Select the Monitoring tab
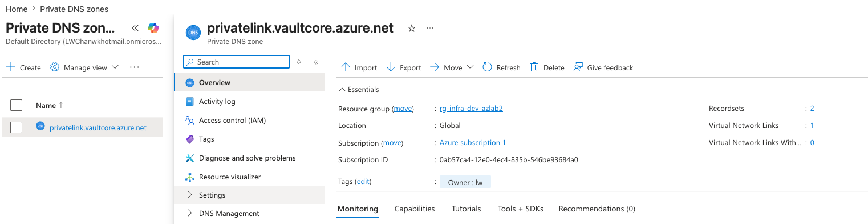Viewport: 868px width, 224px height. tap(358, 209)
